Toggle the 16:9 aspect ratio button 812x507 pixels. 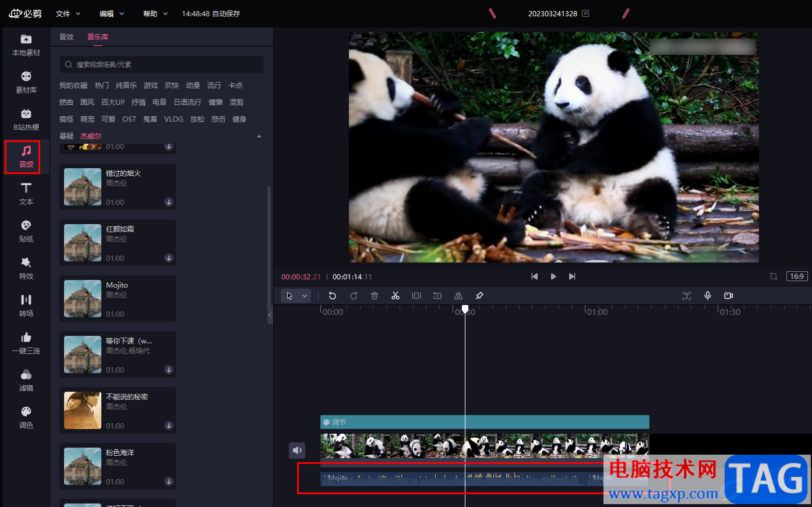(x=797, y=276)
